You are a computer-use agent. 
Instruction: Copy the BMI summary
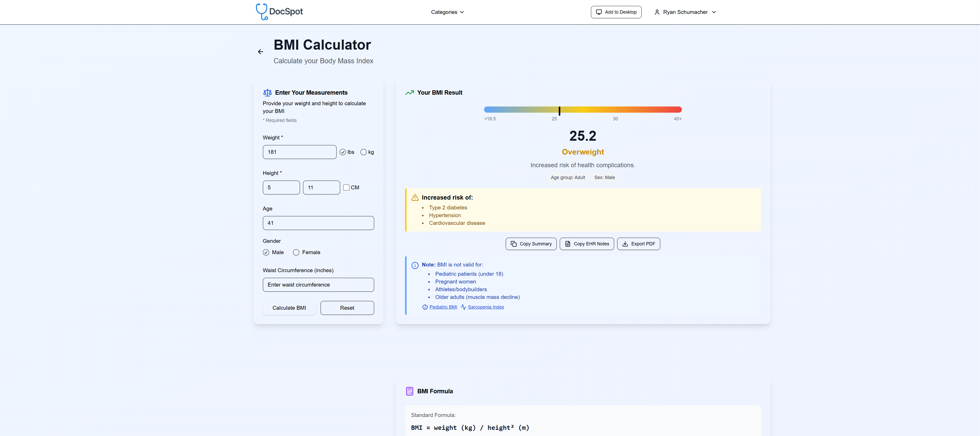click(x=531, y=244)
